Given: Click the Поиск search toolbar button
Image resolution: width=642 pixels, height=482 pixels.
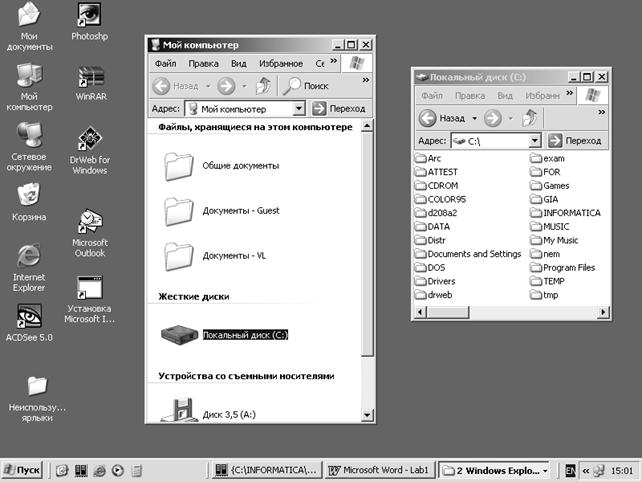Looking at the screenshot, I should pyautogui.click(x=305, y=86).
